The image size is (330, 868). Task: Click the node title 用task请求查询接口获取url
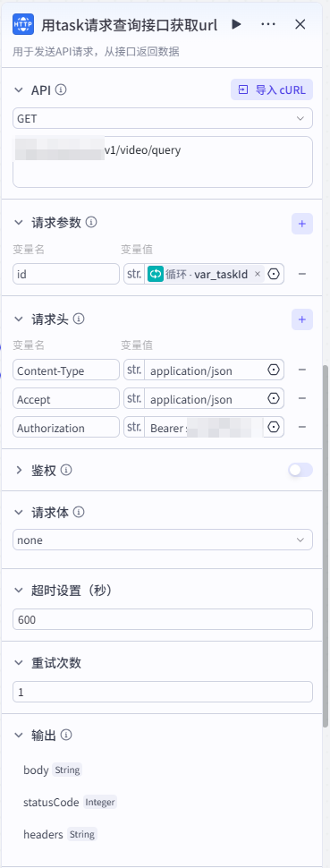coord(129,25)
